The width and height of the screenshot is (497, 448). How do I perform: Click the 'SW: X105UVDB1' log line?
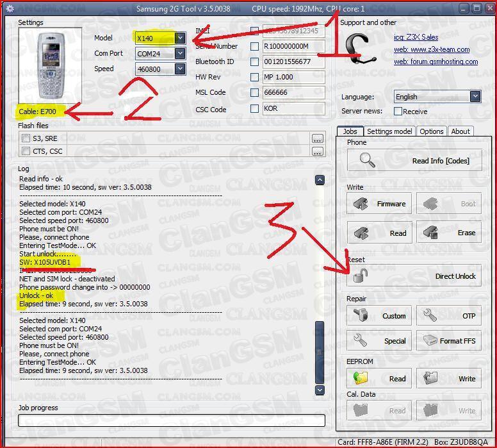[x=45, y=262]
